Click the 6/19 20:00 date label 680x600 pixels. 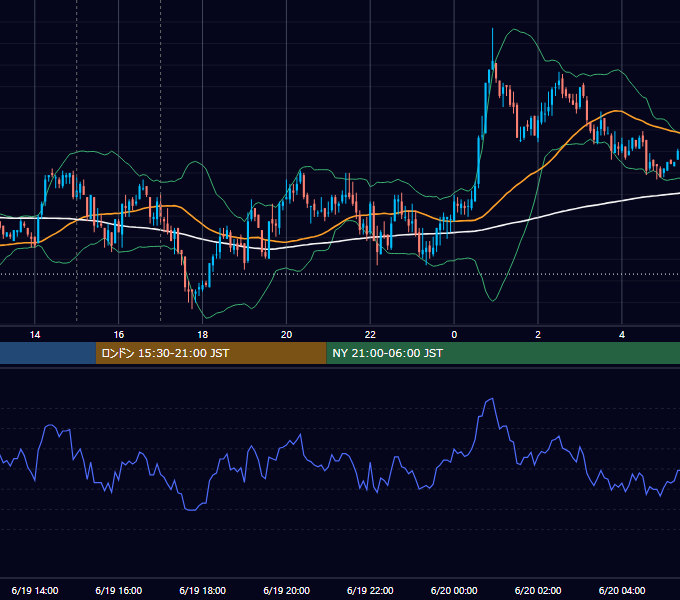tap(286, 590)
